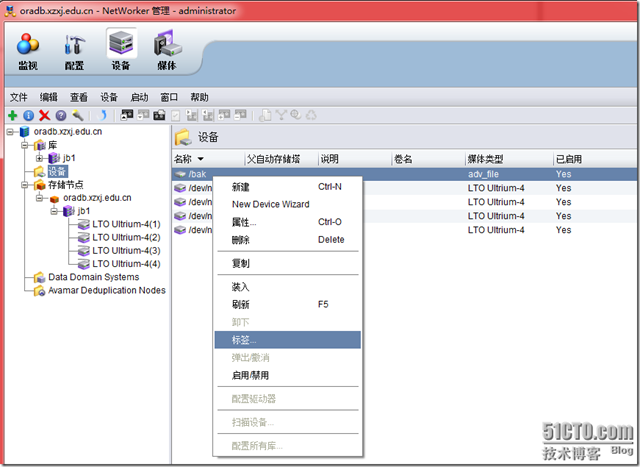Select the Data Domain Systems tree item
Image resolution: width=640 pixels, height=467 pixels.
[93, 277]
